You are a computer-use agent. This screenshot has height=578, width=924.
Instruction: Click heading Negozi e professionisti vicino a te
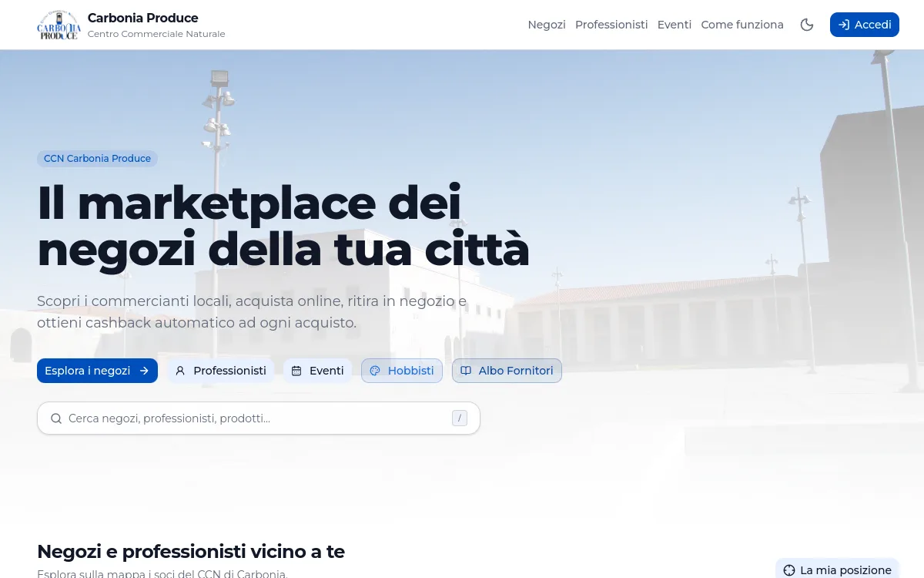click(x=191, y=552)
